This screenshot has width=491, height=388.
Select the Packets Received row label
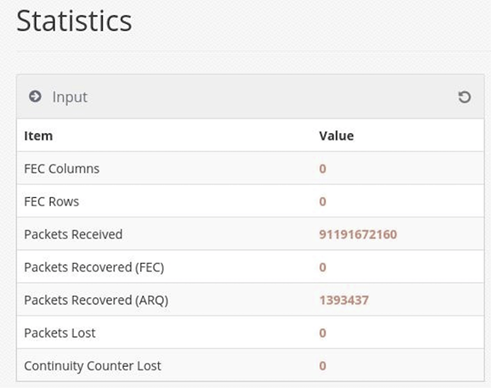pos(73,234)
